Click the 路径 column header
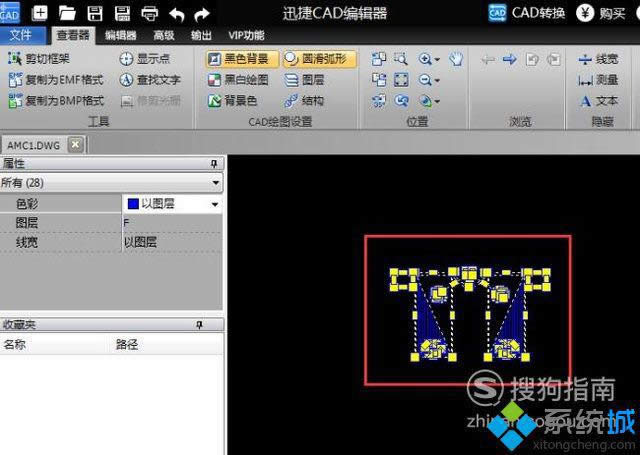The width and height of the screenshot is (640, 455). tap(127, 344)
